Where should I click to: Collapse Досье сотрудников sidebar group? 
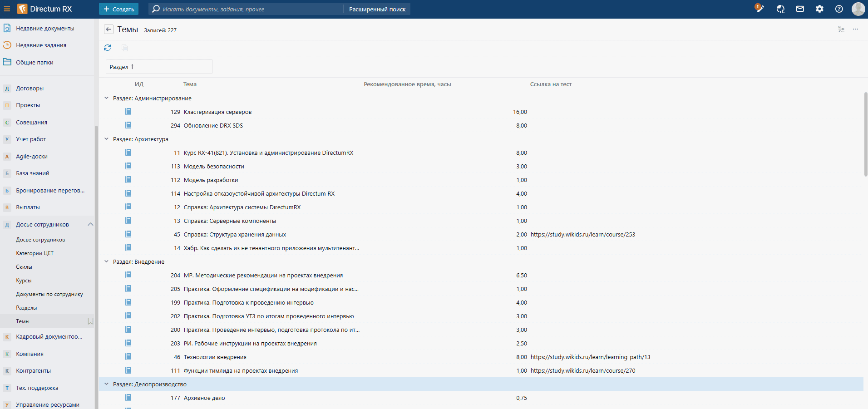[90, 224]
